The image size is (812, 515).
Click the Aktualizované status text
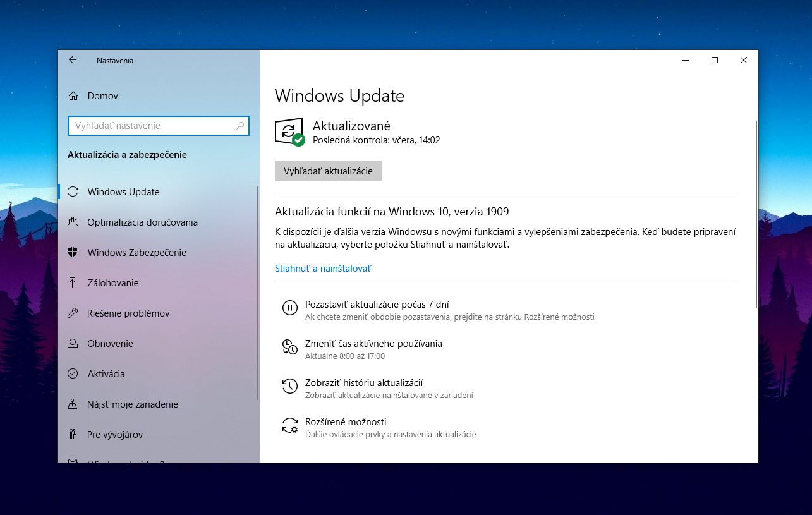tap(351, 126)
